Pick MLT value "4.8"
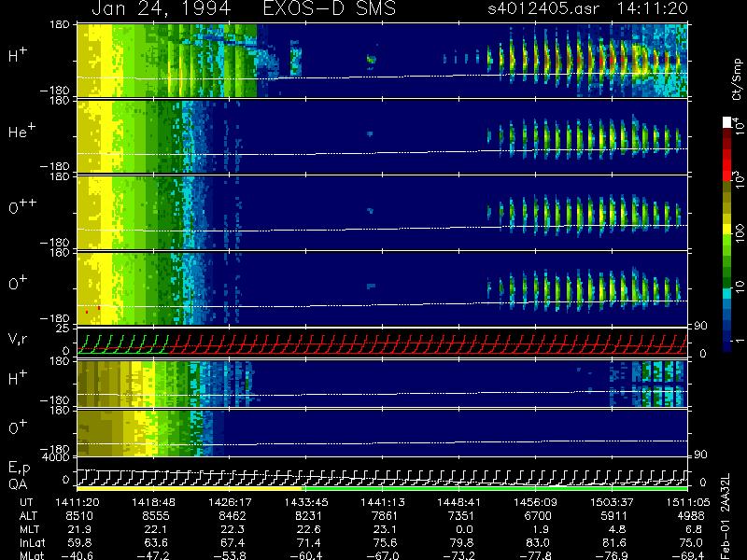The height and width of the screenshot is (560, 747). point(617,529)
